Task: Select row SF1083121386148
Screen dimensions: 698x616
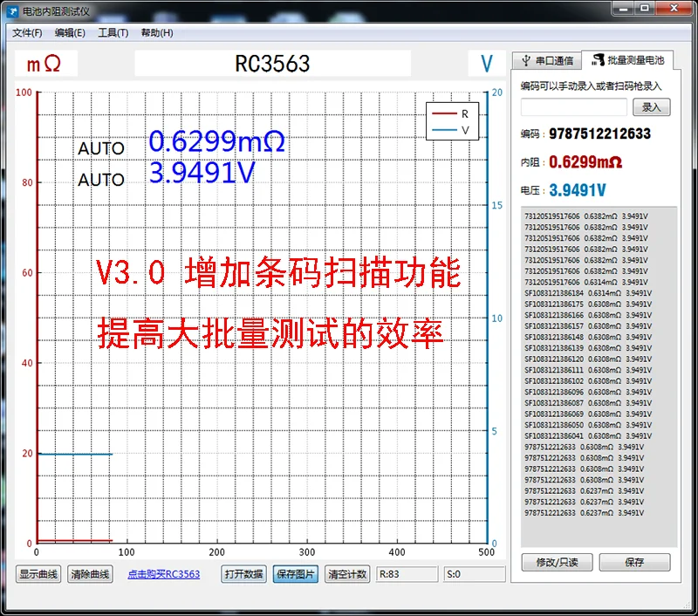Action: [x=588, y=338]
